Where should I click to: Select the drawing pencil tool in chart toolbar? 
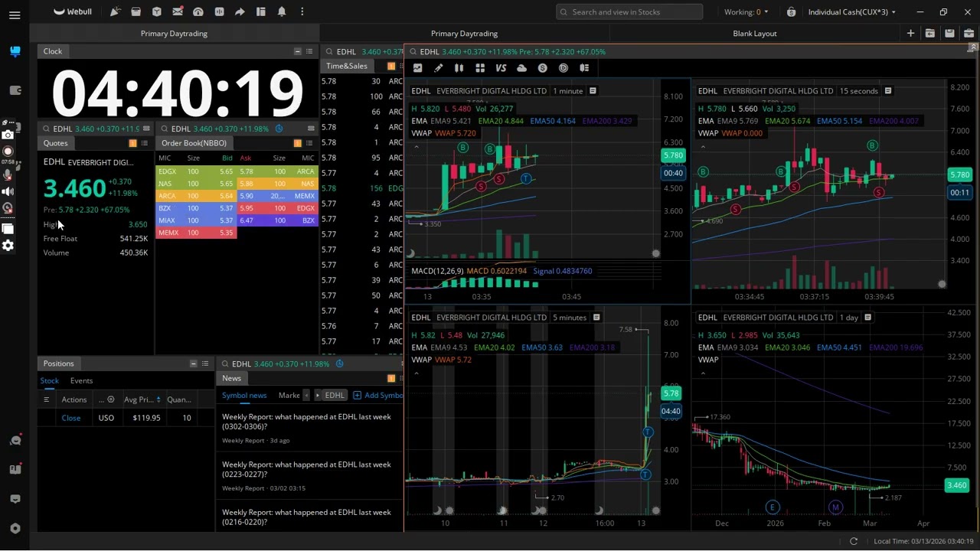[438, 68]
